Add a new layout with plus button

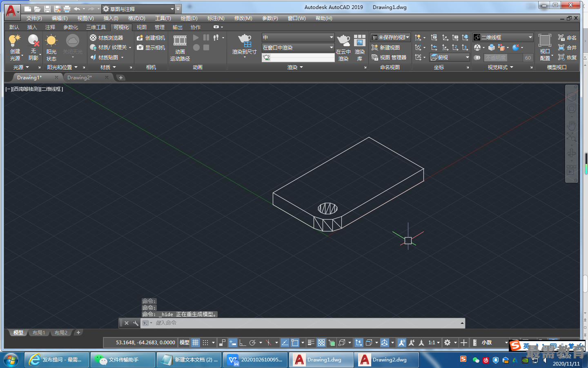(x=78, y=333)
